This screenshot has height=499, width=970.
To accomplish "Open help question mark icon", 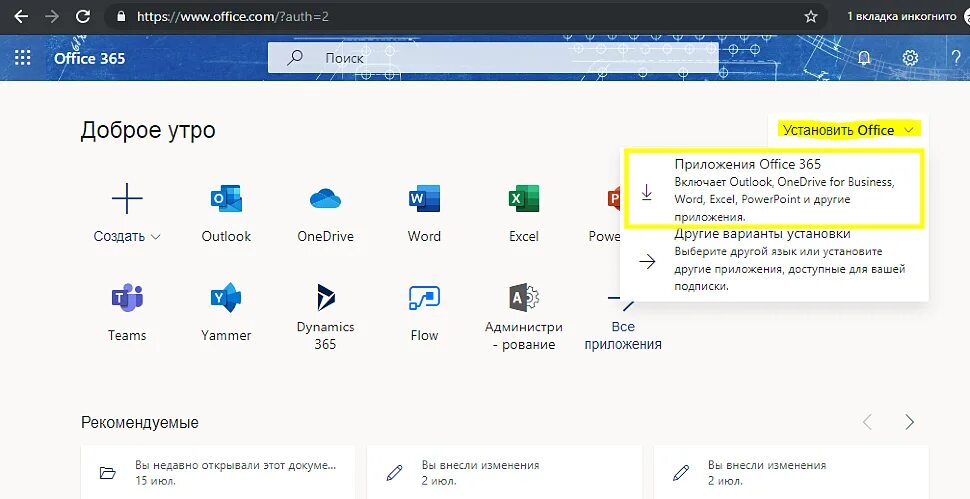I will pyautogui.click(x=956, y=58).
